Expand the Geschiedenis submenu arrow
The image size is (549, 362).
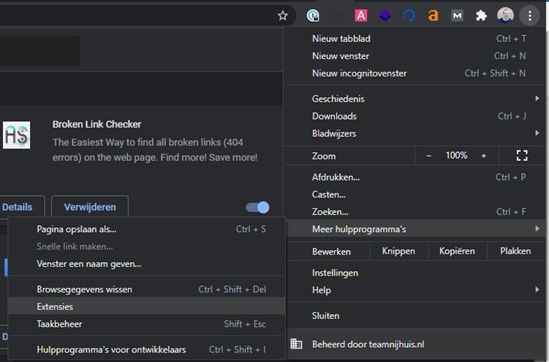537,98
